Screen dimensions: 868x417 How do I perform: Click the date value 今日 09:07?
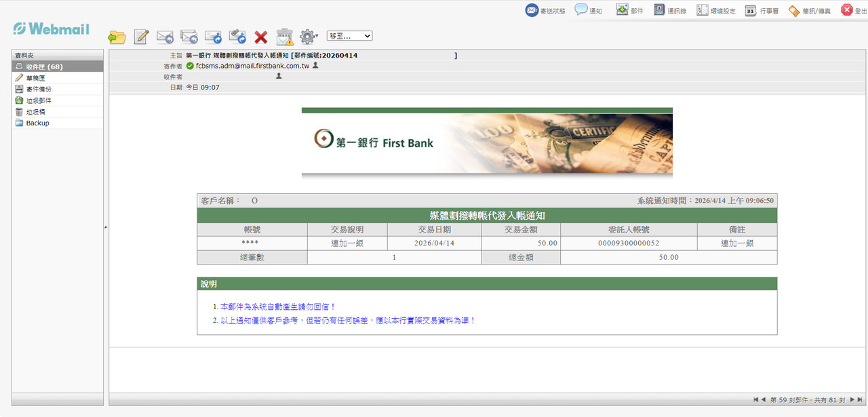click(203, 87)
